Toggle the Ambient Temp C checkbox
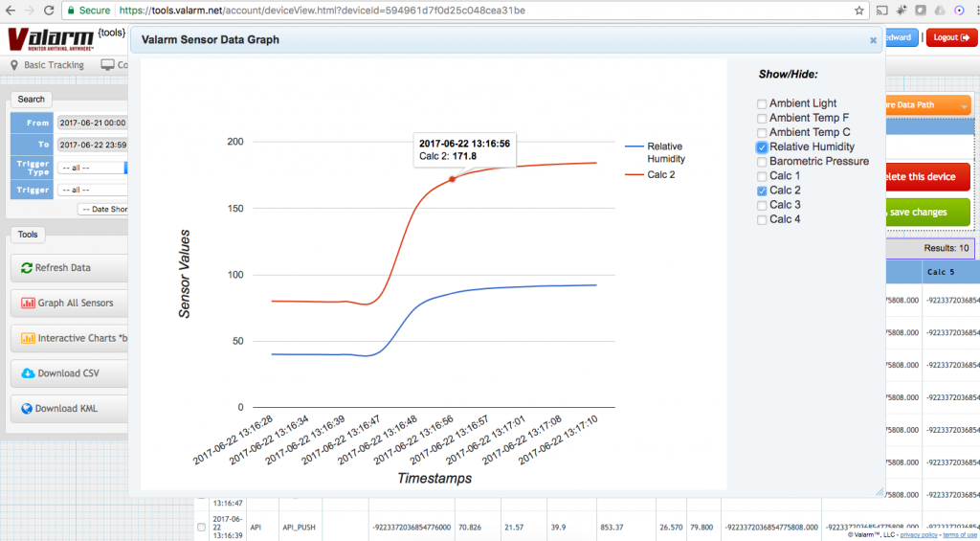980x541 pixels. [762, 133]
